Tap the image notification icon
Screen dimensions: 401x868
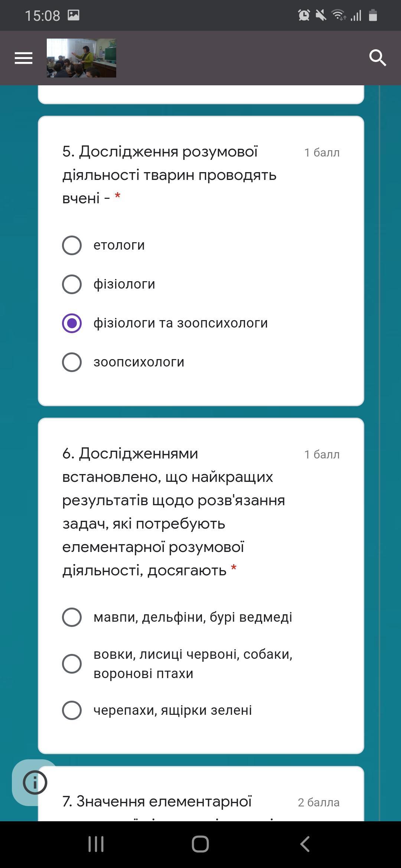(74, 15)
